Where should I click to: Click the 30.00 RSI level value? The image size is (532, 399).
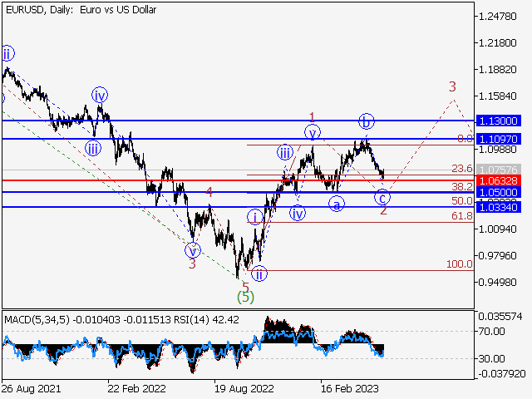(492, 358)
